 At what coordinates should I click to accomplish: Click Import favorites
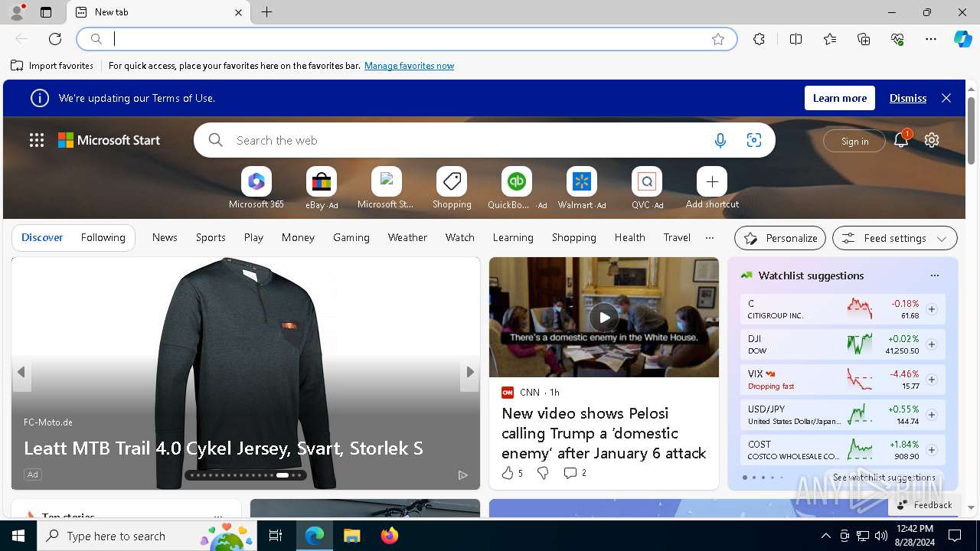click(52, 66)
